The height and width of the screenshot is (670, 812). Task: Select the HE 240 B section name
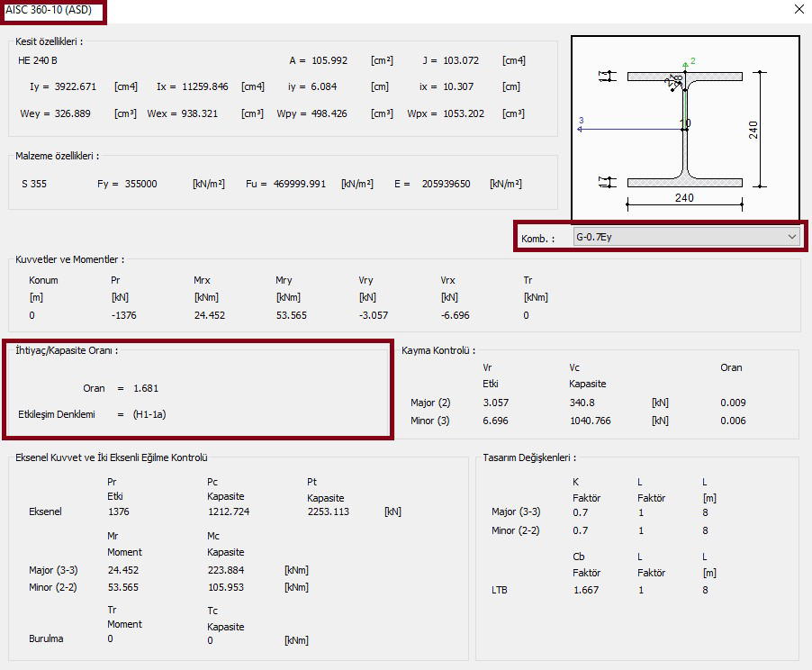pyautogui.click(x=38, y=60)
